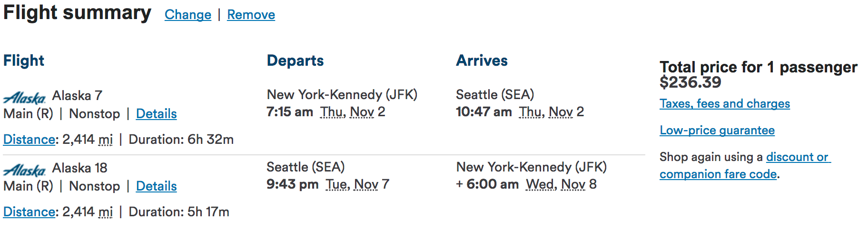Open the Low-price guarantee link

tap(717, 131)
